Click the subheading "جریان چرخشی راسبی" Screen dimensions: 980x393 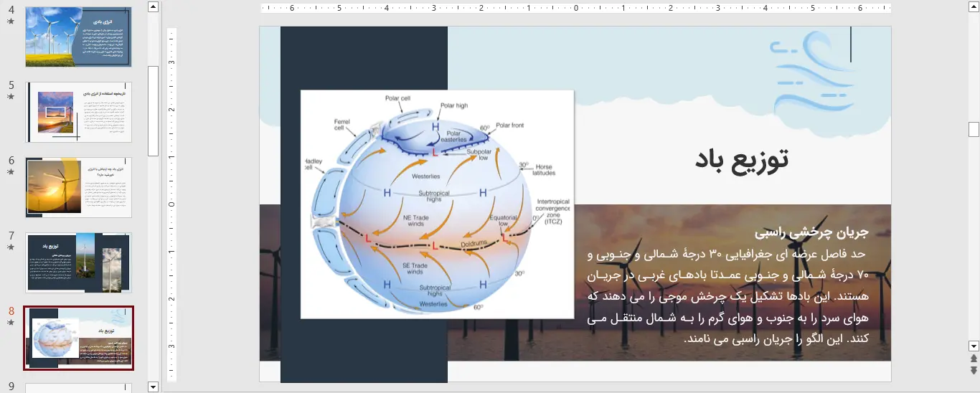click(x=811, y=233)
